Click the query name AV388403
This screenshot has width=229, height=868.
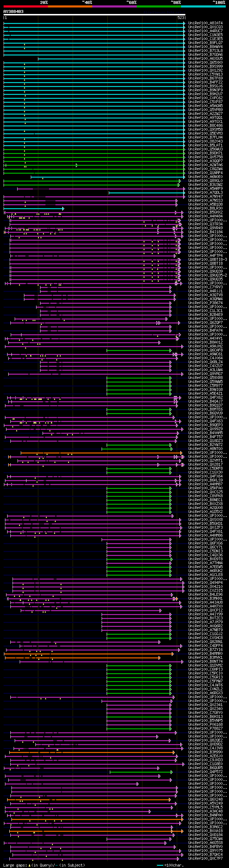tap(14, 11)
